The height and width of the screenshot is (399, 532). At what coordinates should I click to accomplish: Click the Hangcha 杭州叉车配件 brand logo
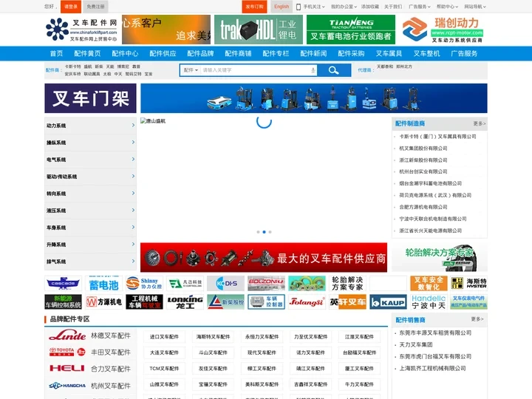click(x=67, y=386)
